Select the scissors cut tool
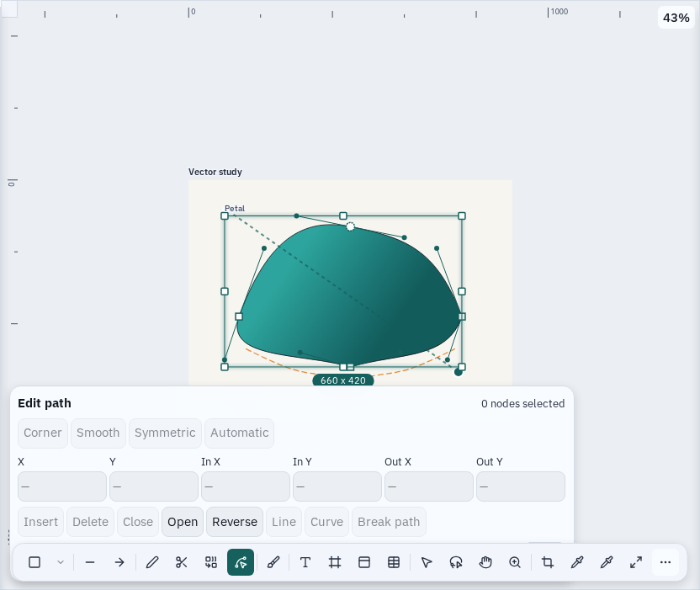 (181, 562)
